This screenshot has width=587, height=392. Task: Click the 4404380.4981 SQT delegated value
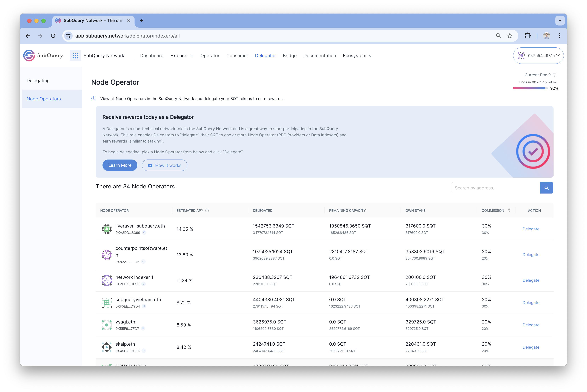click(x=274, y=300)
